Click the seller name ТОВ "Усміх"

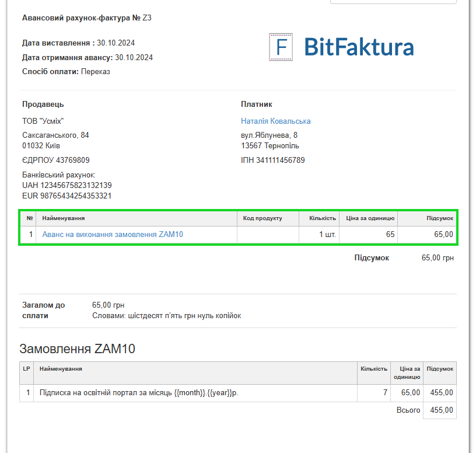(43, 121)
